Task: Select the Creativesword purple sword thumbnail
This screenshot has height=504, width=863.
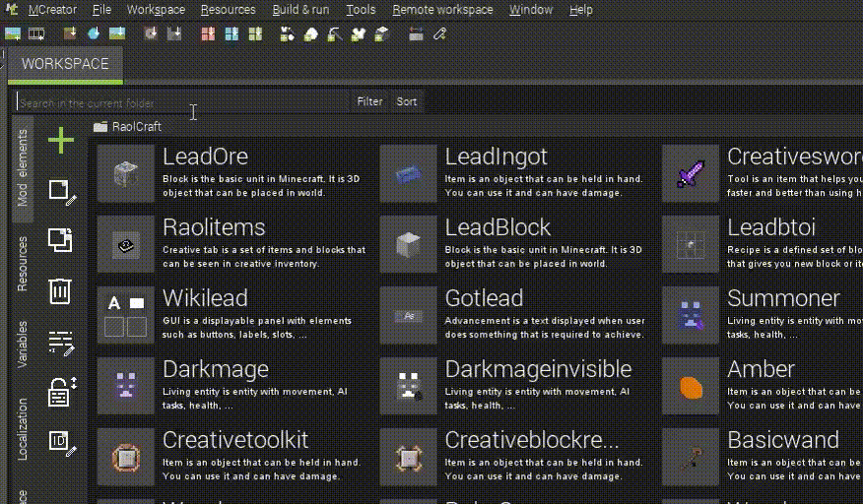Action: (x=691, y=174)
